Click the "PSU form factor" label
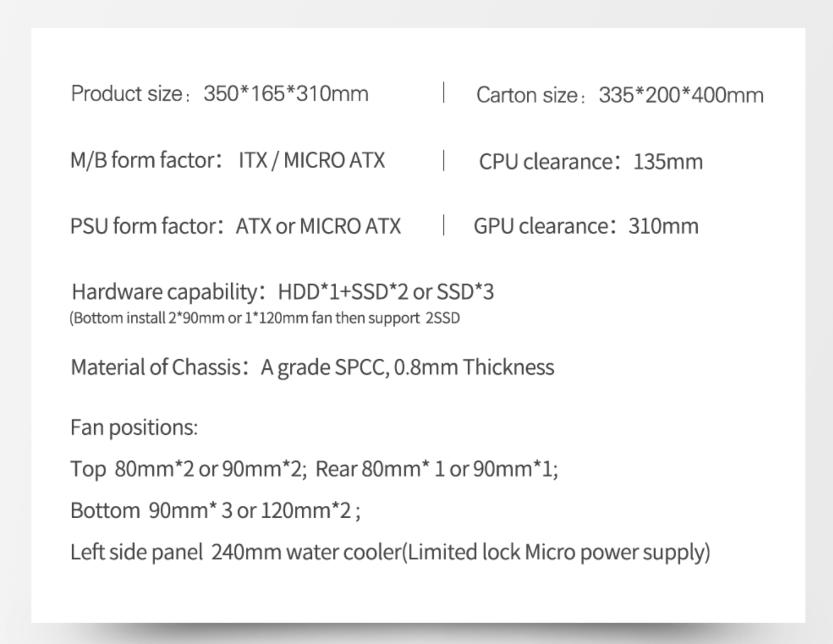This screenshot has height=644, width=833. point(143,226)
